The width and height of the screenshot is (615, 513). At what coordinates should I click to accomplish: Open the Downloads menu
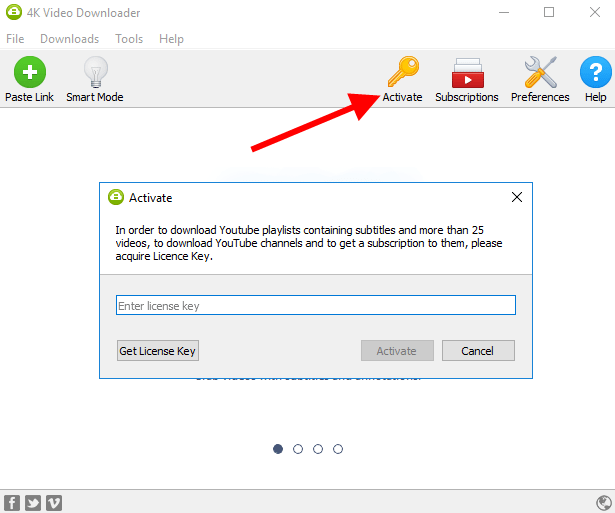[69, 39]
